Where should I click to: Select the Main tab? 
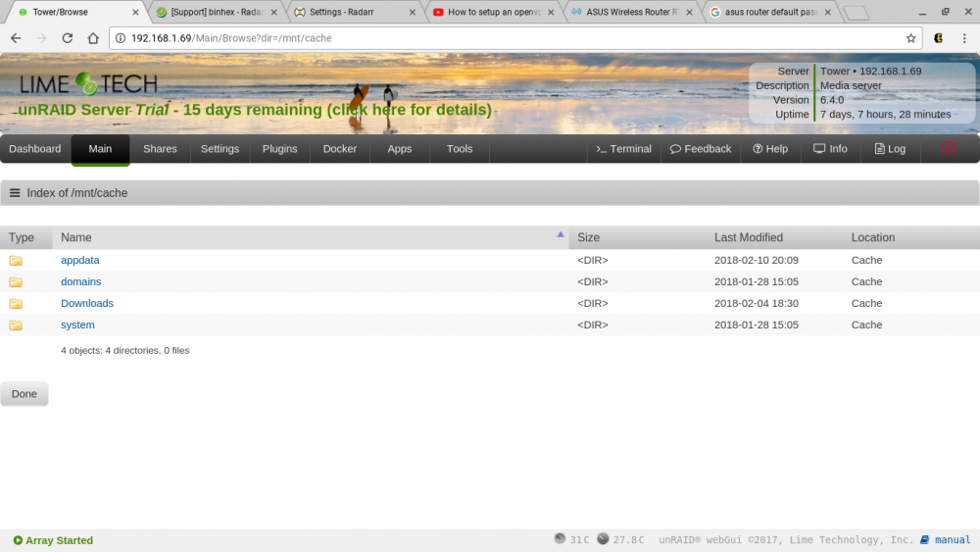click(x=100, y=149)
